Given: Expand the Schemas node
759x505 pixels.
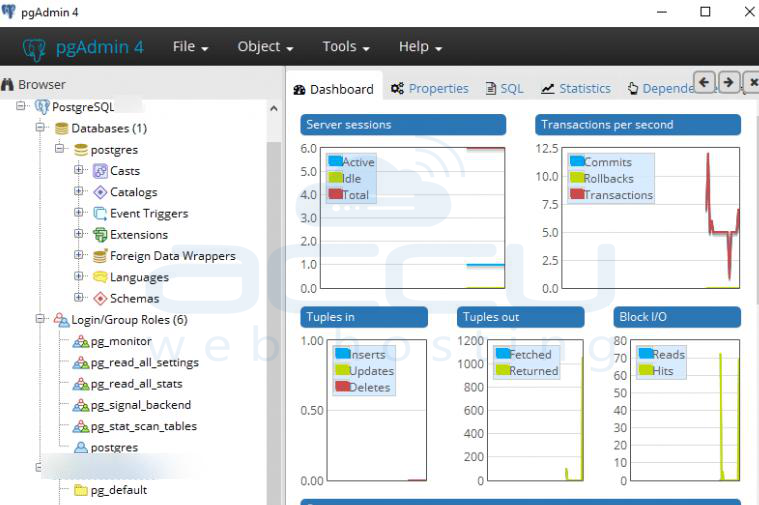Looking at the screenshot, I should pyautogui.click(x=78, y=297).
